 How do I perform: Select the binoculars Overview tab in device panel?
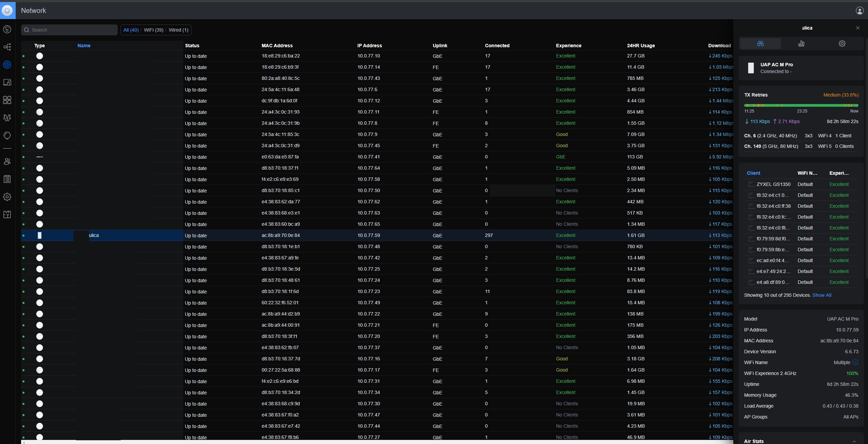760,44
